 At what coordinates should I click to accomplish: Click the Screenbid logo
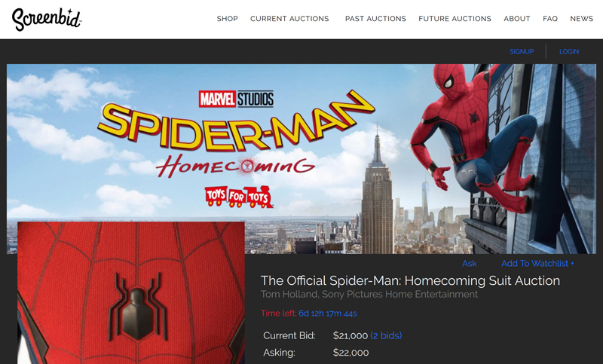coord(47,19)
